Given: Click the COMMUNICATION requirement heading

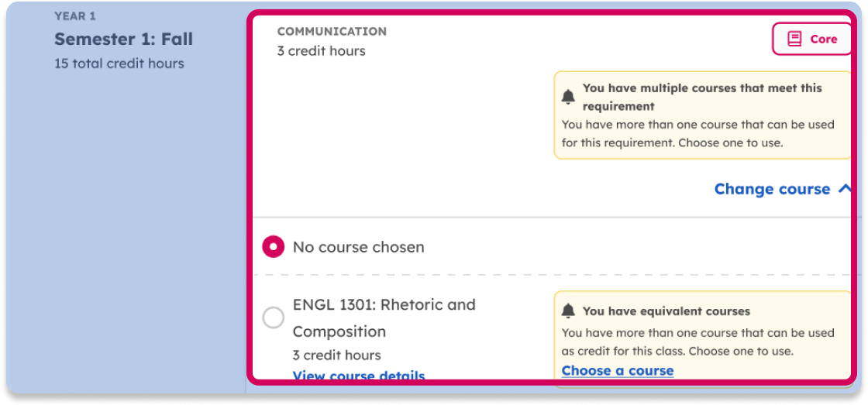Looking at the screenshot, I should click(332, 32).
